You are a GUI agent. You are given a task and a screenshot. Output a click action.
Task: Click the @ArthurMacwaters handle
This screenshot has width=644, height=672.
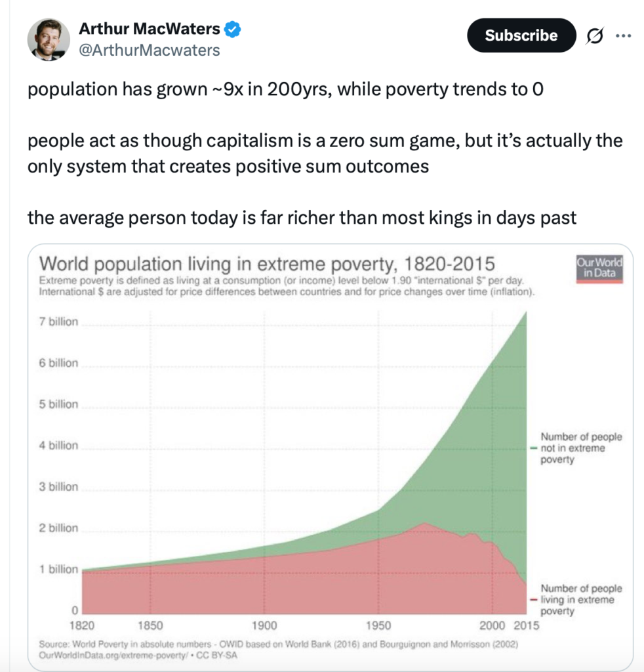pyautogui.click(x=149, y=50)
